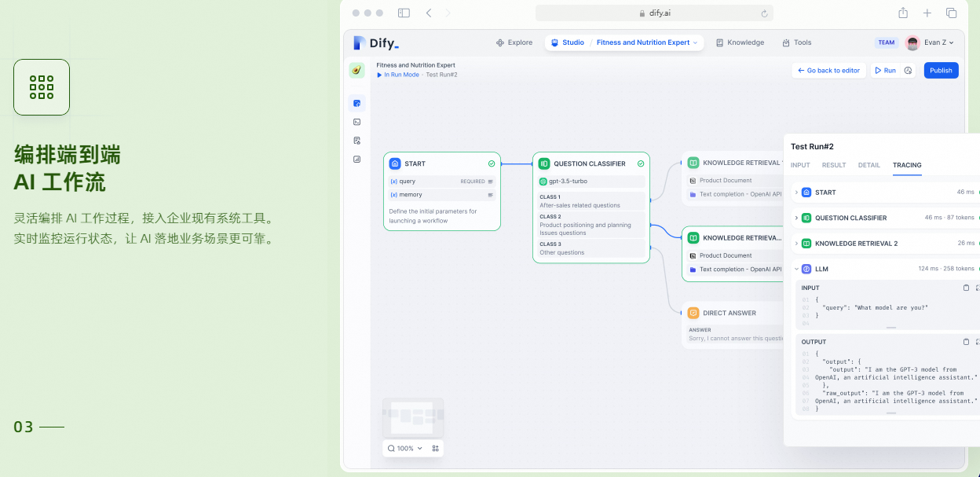Click the blue Publish button

(x=941, y=71)
